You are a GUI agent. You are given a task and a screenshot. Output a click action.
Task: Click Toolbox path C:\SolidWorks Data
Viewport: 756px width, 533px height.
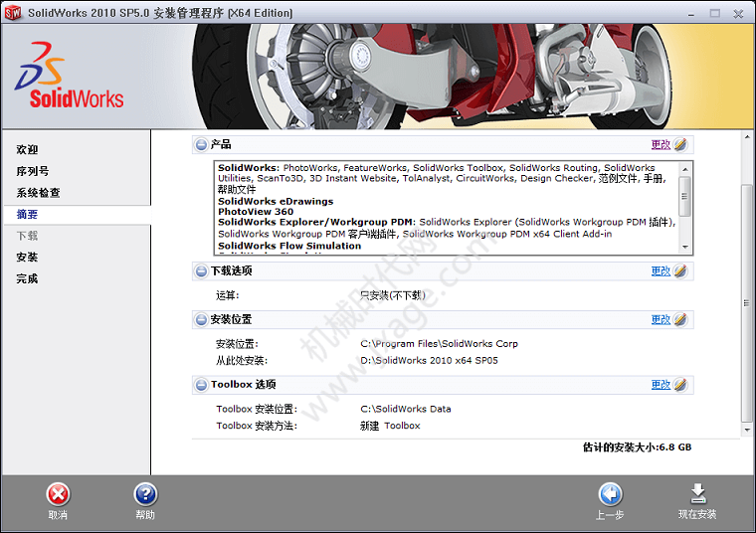coord(406,409)
